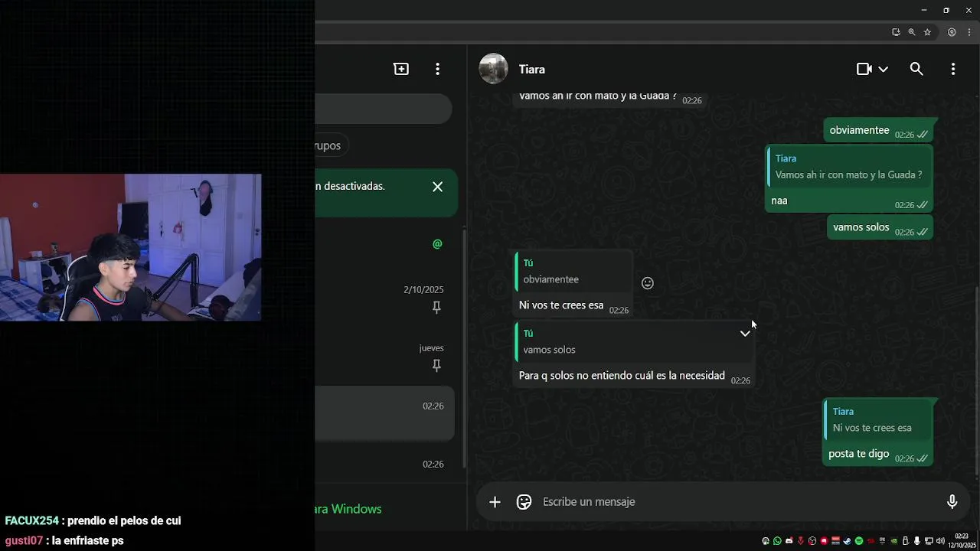Click the microphone tray icon
980x551 pixels.
(x=916, y=541)
